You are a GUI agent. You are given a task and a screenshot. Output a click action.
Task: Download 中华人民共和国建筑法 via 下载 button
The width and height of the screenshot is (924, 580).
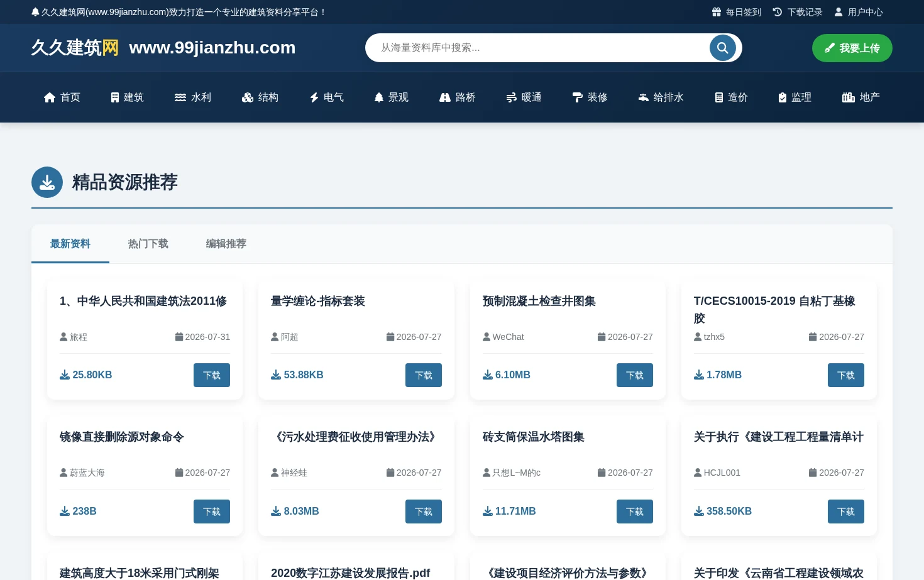212,375
